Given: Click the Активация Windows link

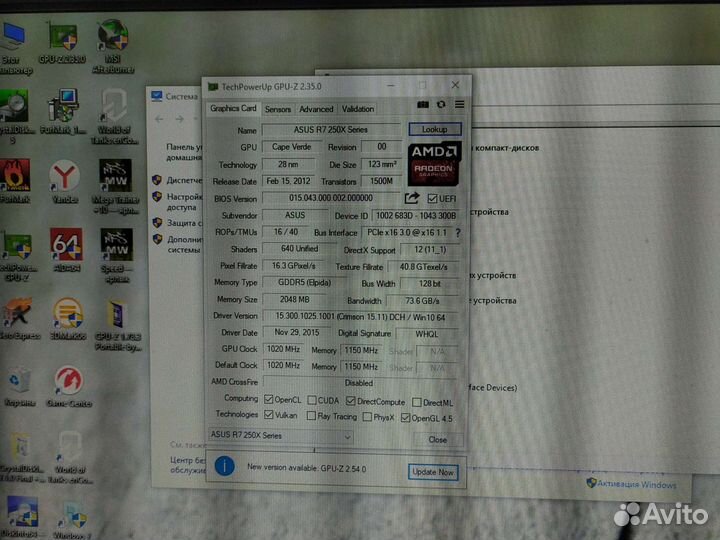Looking at the screenshot, I should click(636, 484).
